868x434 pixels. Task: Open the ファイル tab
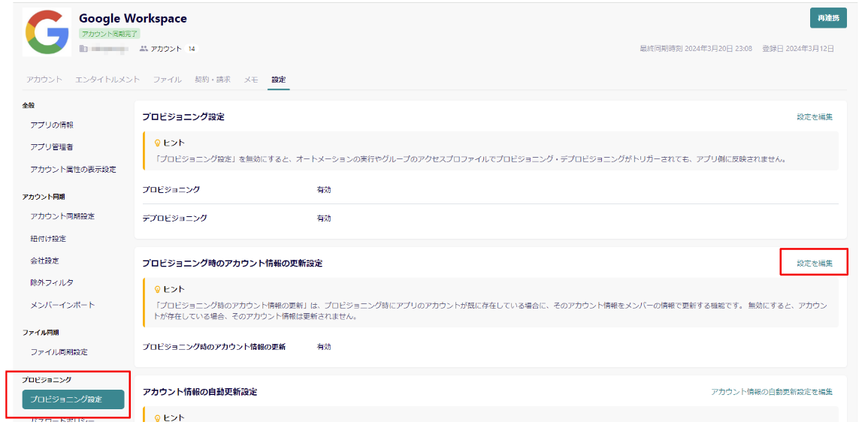pyautogui.click(x=167, y=80)
